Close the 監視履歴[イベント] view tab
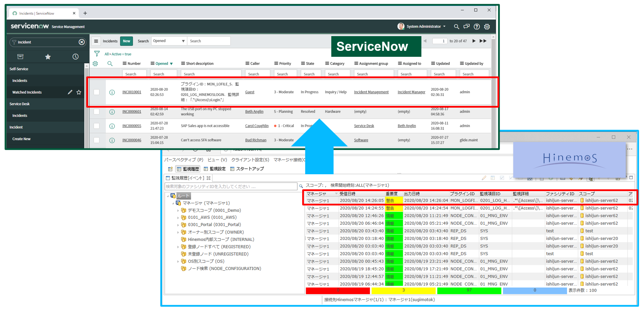The width and height of the screenshot is (644, 311). (x=209, y=178)
